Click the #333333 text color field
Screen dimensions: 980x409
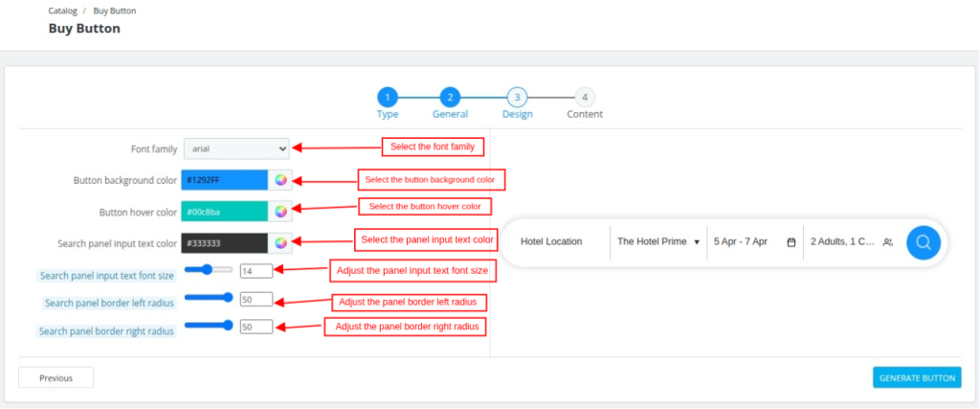coord(225,243)
